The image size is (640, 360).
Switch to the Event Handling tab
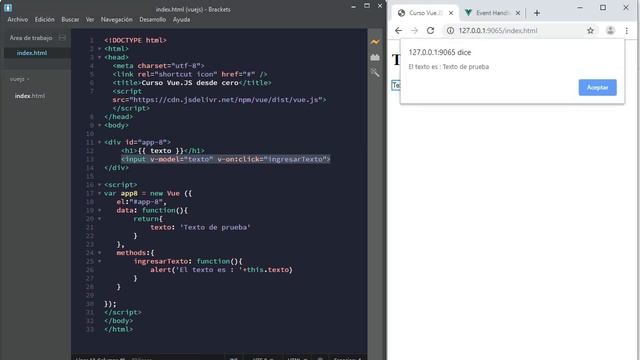pos(492,13)
